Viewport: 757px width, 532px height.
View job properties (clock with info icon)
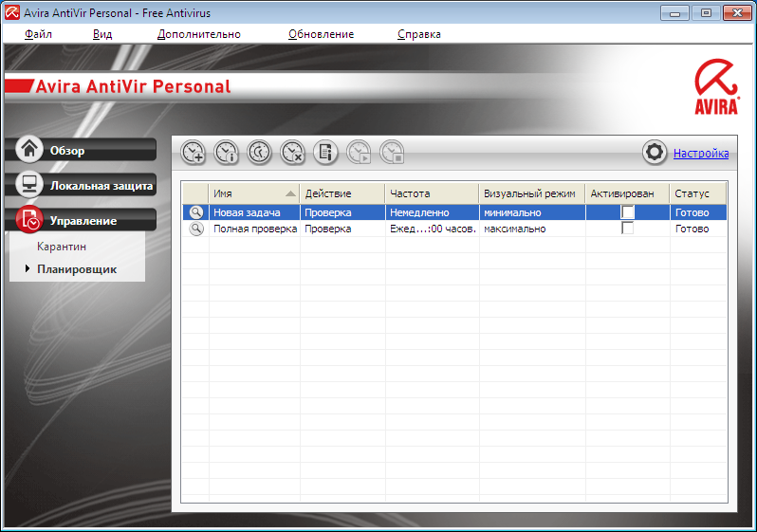point(227,153)
